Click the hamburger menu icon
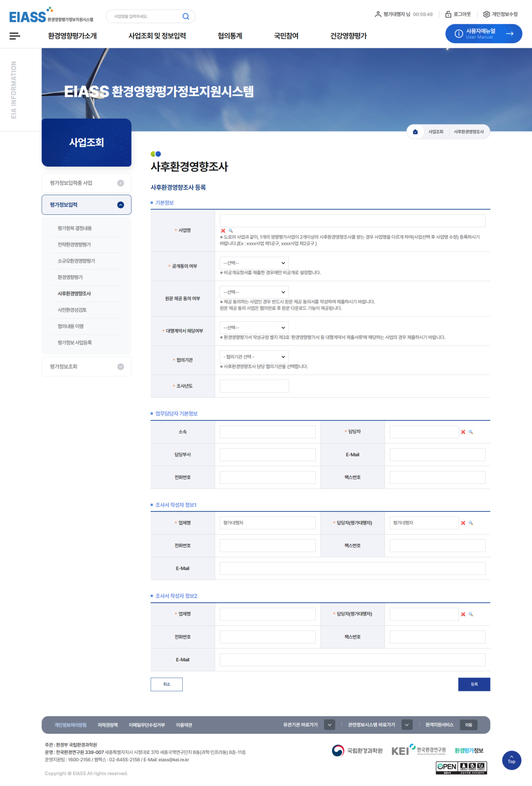 click(15, 36)
